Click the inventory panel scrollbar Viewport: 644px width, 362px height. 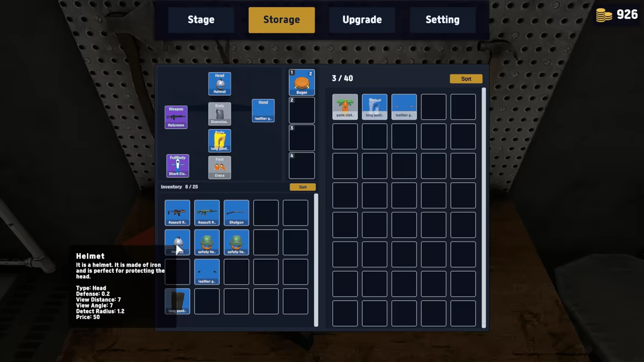316,260
